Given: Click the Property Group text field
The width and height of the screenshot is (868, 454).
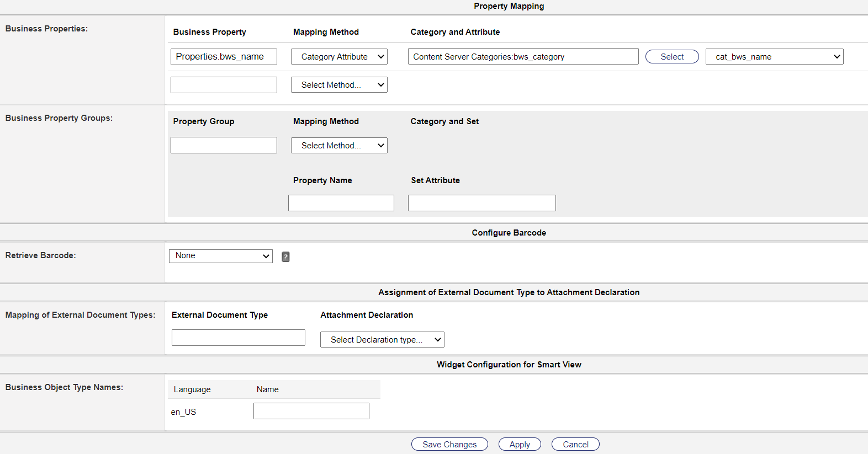Looking at the screenshot, I should click(x=224, y=145).
